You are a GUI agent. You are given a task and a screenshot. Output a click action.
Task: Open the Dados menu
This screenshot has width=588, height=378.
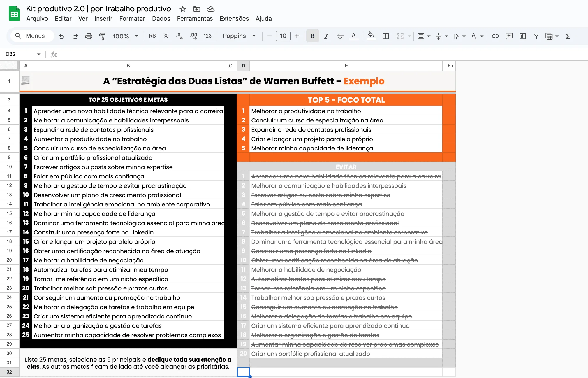[x=161, y=19]
